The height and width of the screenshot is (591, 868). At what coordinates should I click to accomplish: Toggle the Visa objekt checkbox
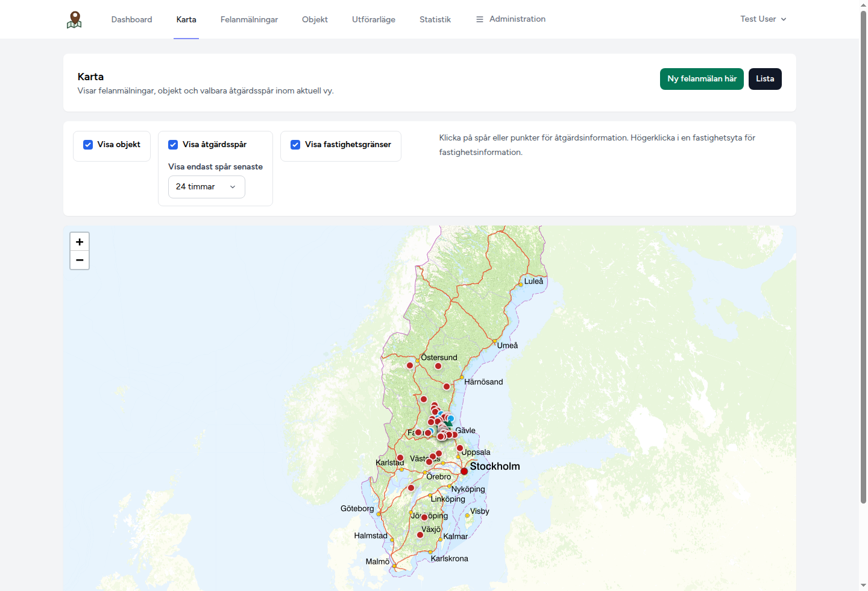(x=88, y=145)
